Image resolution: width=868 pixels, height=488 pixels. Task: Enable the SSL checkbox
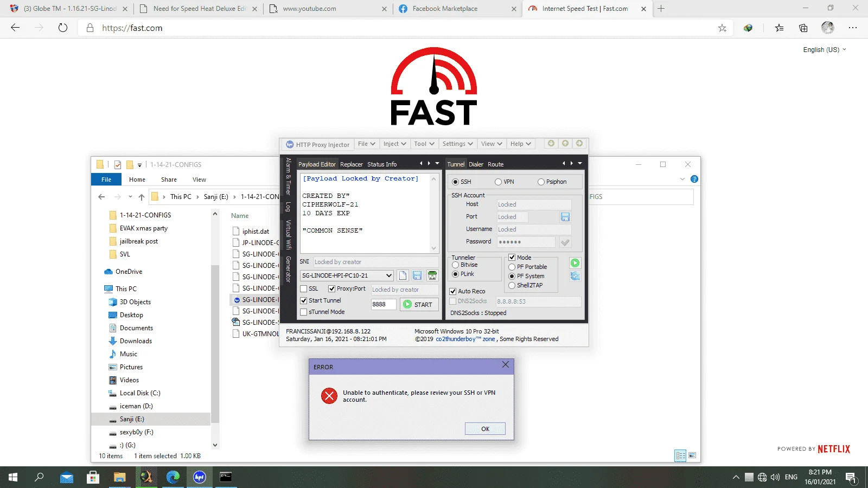coord(304,289)
